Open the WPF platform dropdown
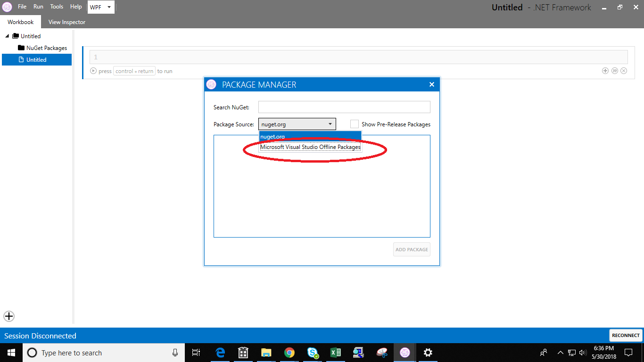The height and width of the screenshot is (362, 644). click(101, 7)
